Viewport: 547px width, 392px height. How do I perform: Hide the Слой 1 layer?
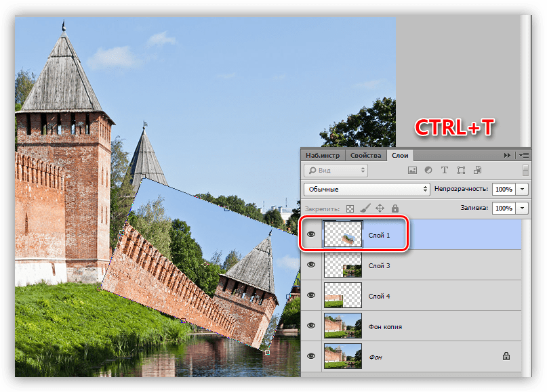coord(311,234)
